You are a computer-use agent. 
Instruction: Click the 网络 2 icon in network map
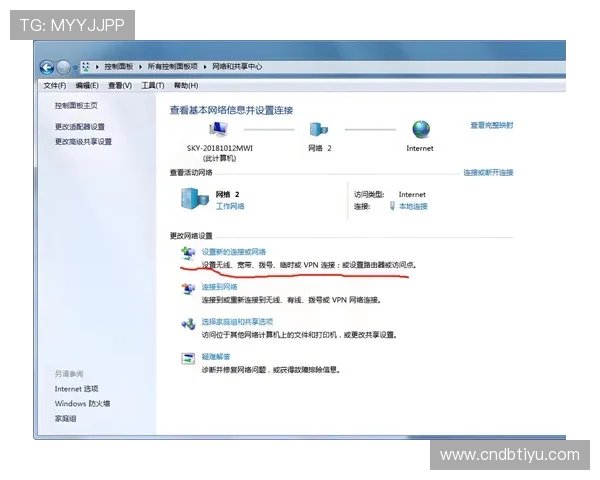click(319, 129)
